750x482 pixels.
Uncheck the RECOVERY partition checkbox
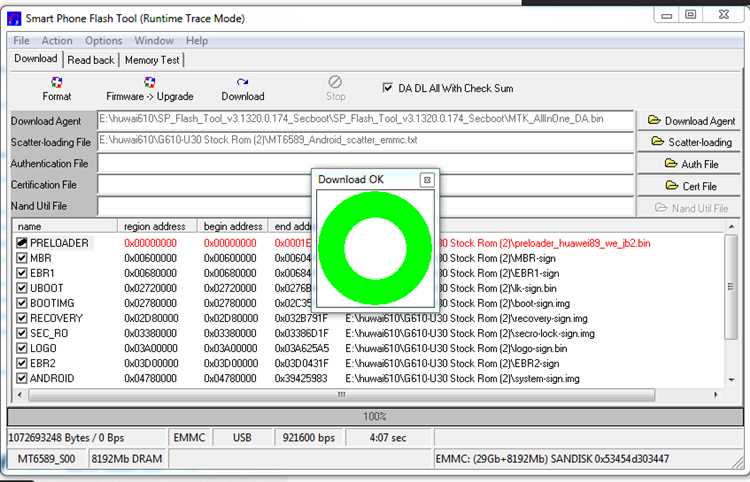[x=22, y=318]
